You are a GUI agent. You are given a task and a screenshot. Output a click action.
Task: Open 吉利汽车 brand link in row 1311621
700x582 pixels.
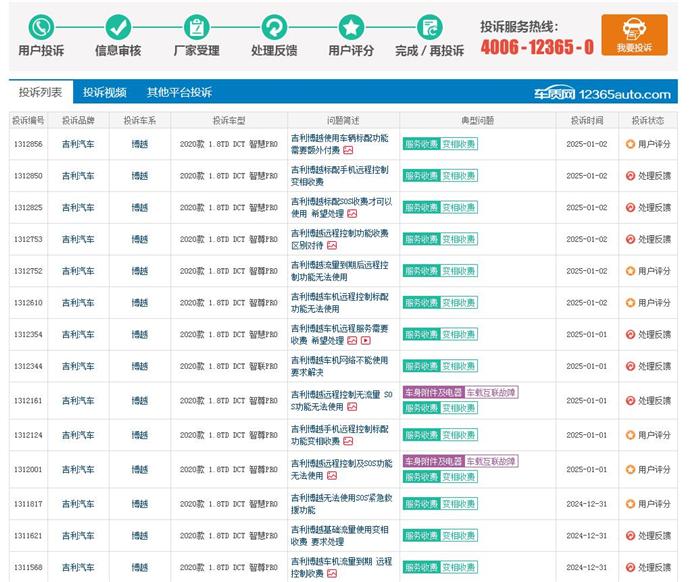(78, 536)
